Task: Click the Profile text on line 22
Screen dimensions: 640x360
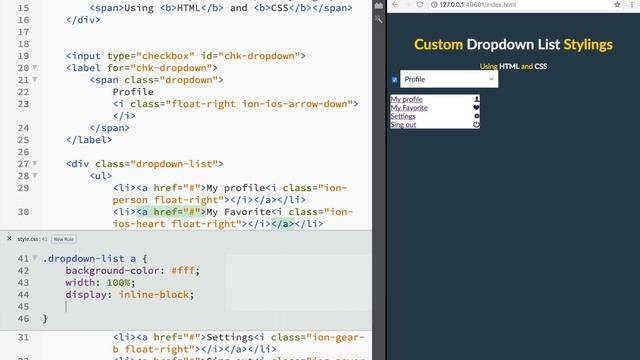Action: 133,92
